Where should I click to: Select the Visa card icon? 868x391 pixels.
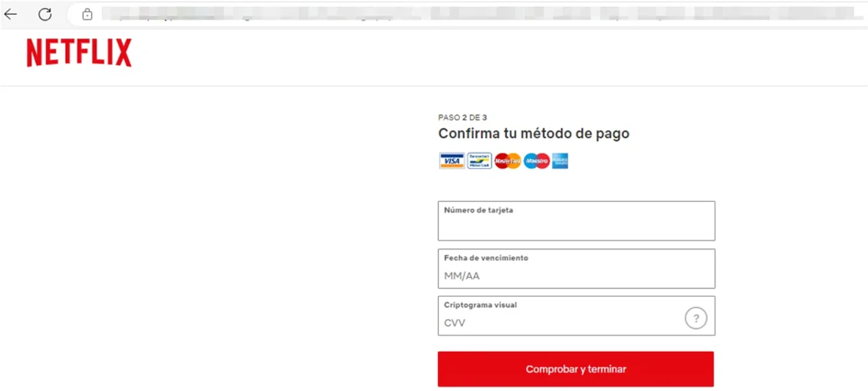[x=452, y=161]
